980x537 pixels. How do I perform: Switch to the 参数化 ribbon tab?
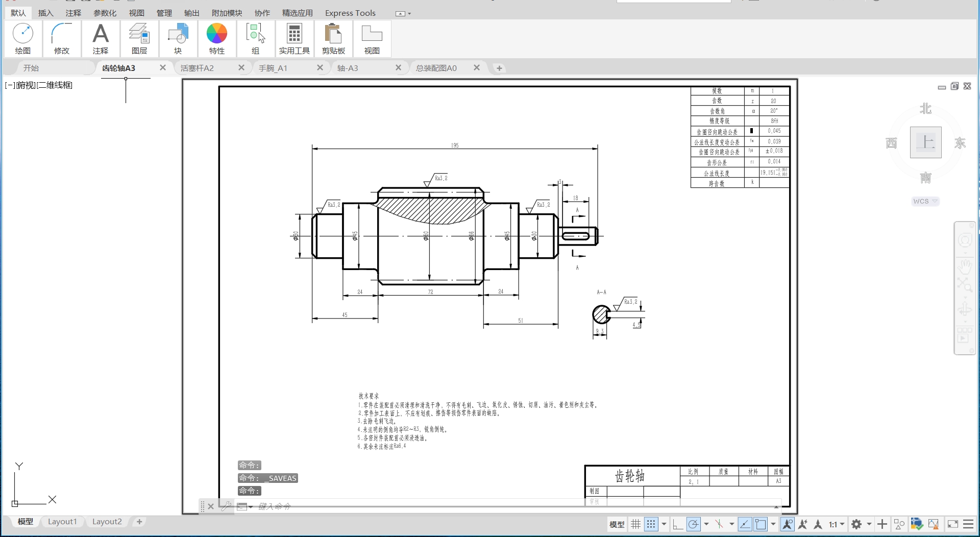click(105, 13)
